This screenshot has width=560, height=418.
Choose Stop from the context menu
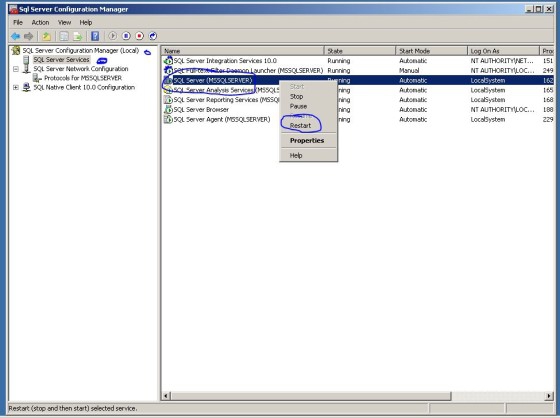[x=309, y=96]
